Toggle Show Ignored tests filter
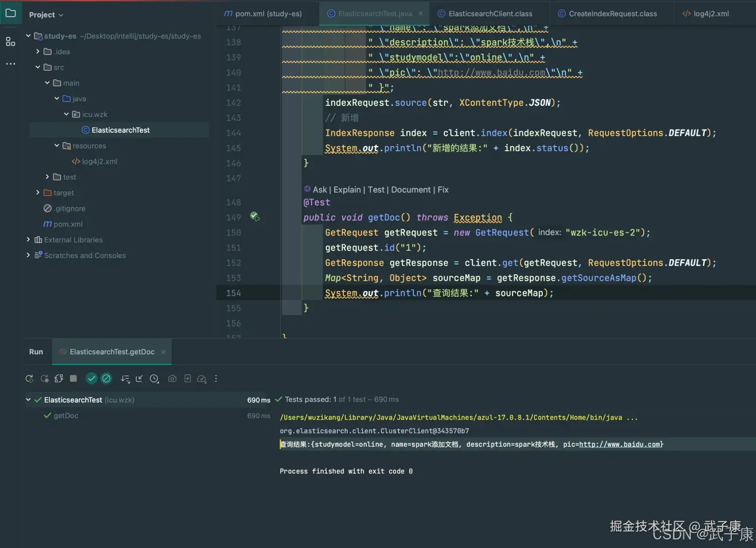 pos(106,379)
